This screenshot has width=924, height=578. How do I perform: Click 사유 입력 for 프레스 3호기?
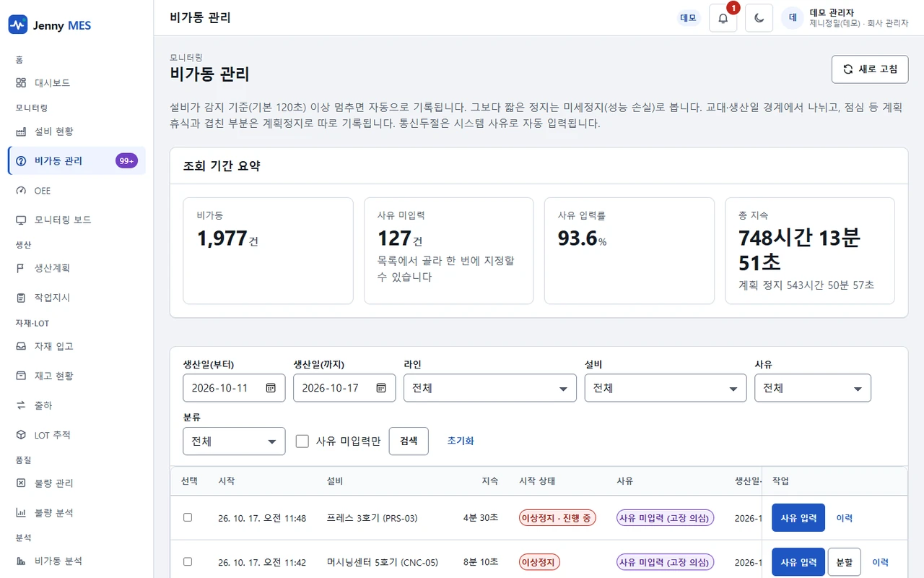click(798, 517)
